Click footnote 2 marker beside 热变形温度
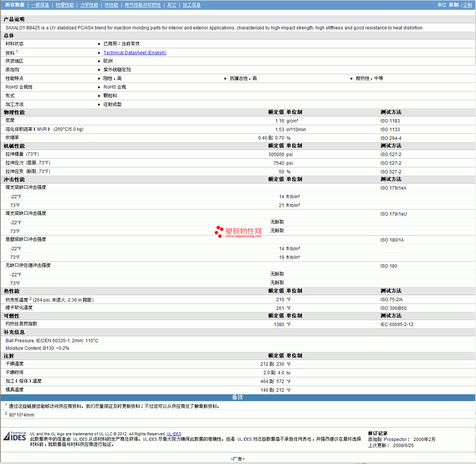 (31, 298)
